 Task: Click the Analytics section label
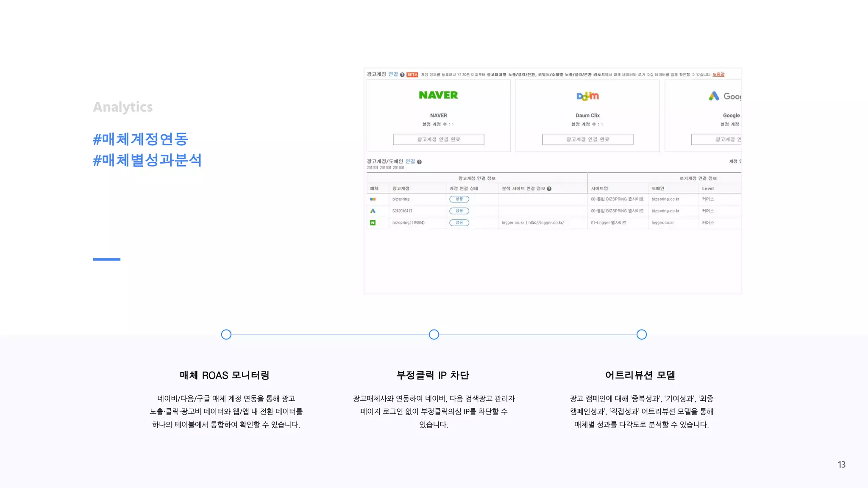pos(123,107)
